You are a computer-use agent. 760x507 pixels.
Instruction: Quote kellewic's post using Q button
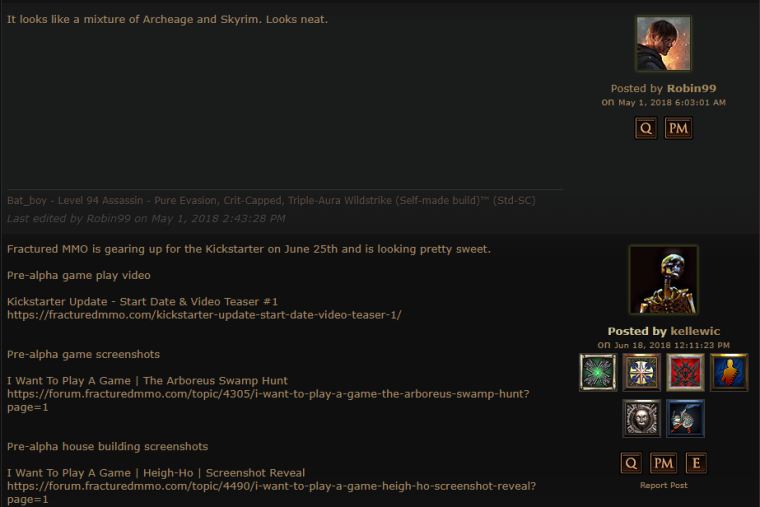pyautogui.click(x=631, y=463)
